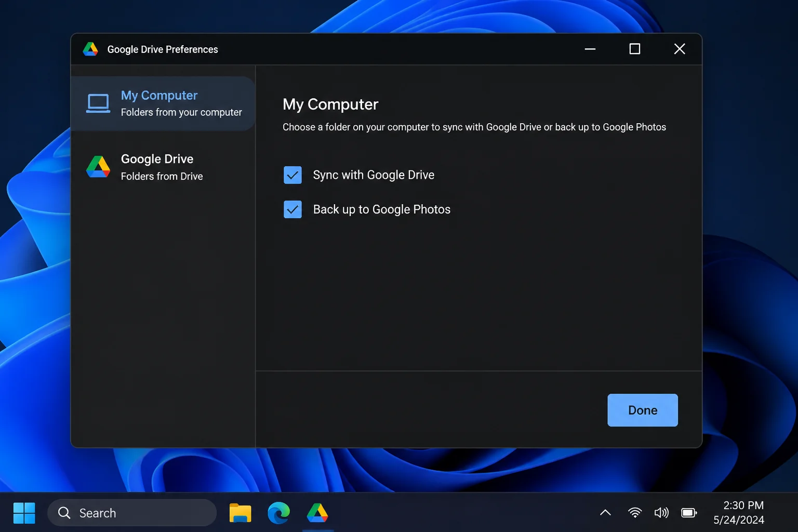Click the taskbar Search box
798x532 pixels.
(132, 513)
